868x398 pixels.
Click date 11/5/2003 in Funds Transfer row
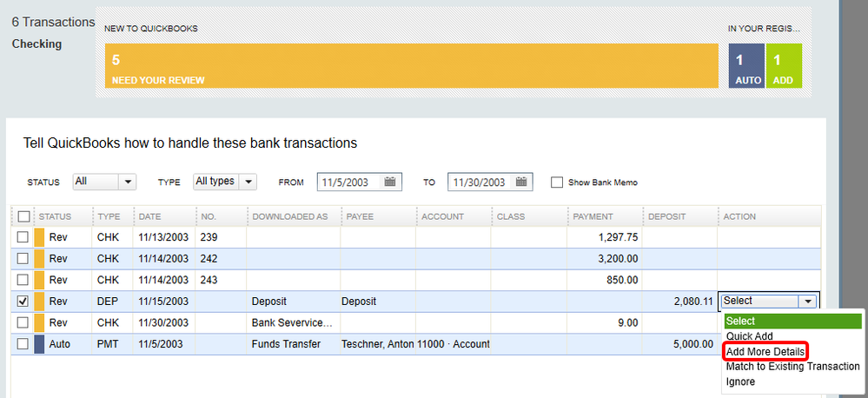point(161,344)
